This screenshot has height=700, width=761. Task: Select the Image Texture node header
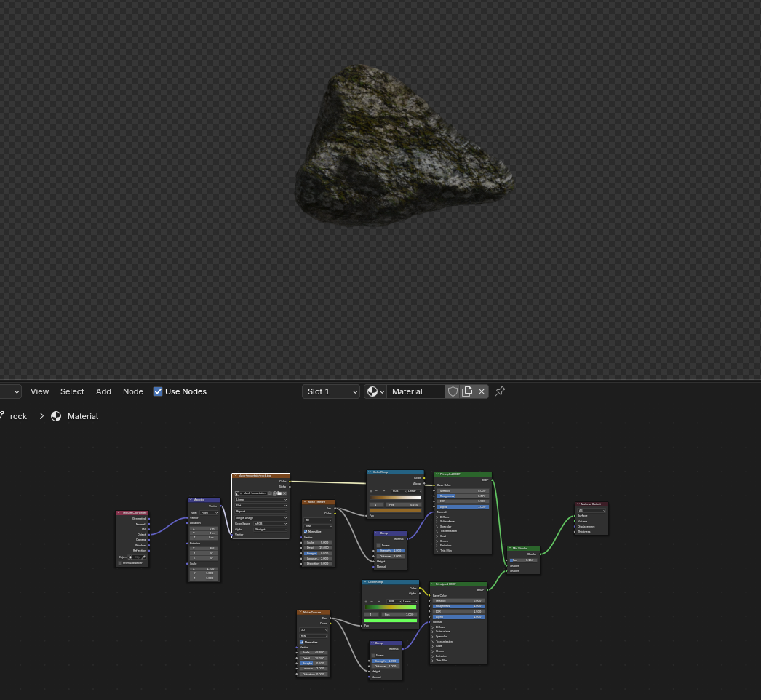click(x=260, y=476)
